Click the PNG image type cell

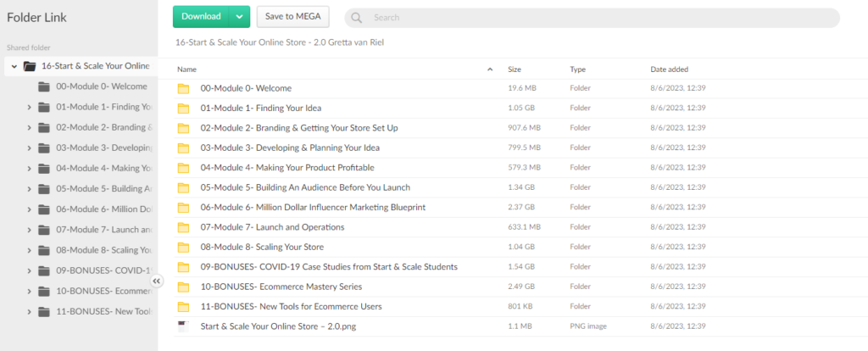point(588,326)
